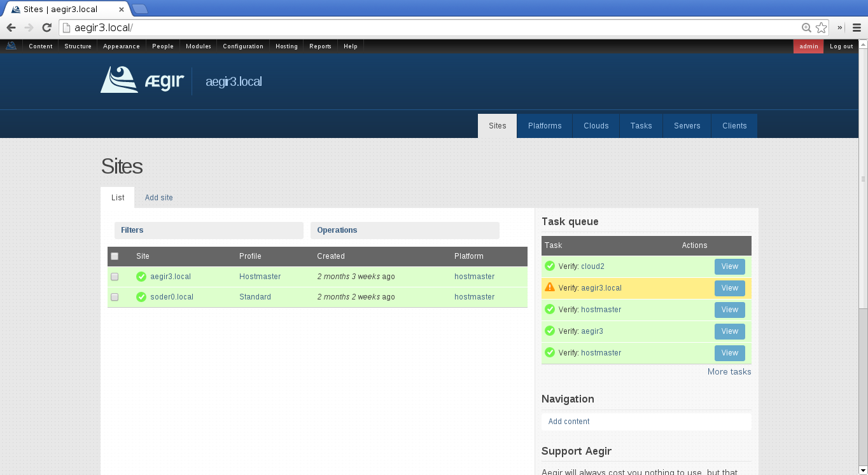868x475 pixels.
Task: Click the Aegir logo in the header
Action: 142,80
